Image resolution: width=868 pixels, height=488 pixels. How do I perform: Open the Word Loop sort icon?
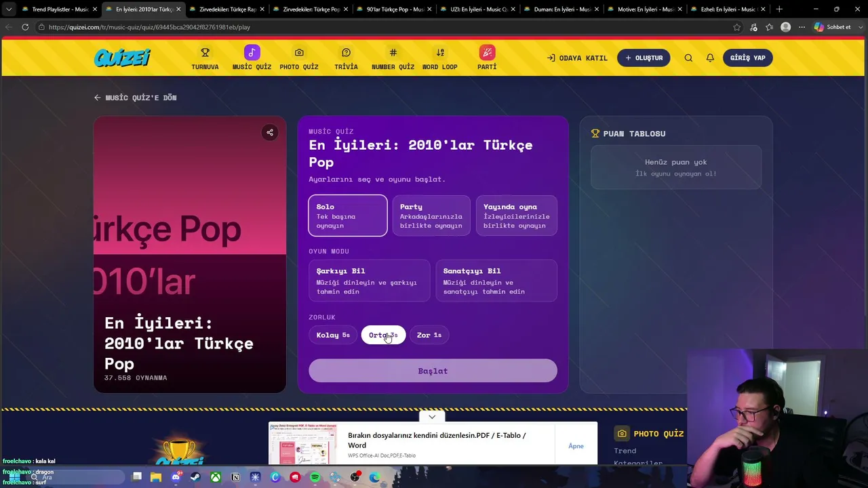click(x=440, y=53)
